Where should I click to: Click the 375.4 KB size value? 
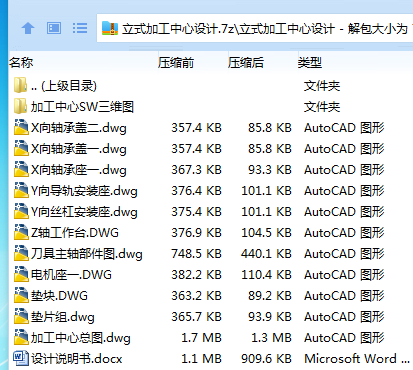(196, 212)
